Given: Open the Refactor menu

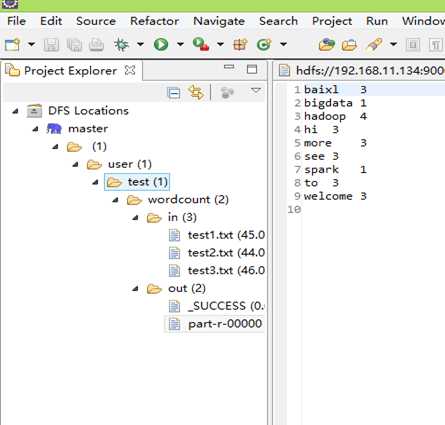Looking at the screenshot, I should point(154,21).
